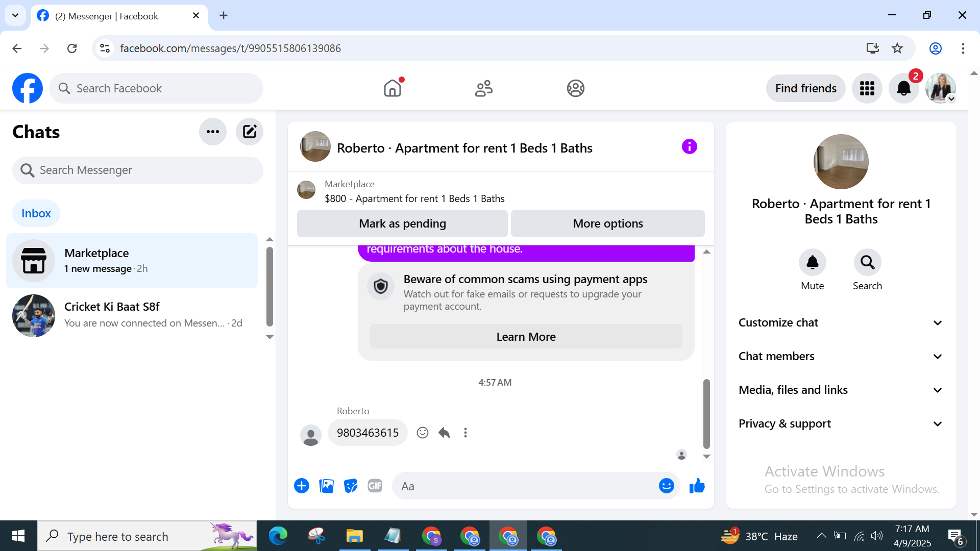Open emoji picker in message box
This screenshot has width=980, height=551.
[x=666, y=486]
